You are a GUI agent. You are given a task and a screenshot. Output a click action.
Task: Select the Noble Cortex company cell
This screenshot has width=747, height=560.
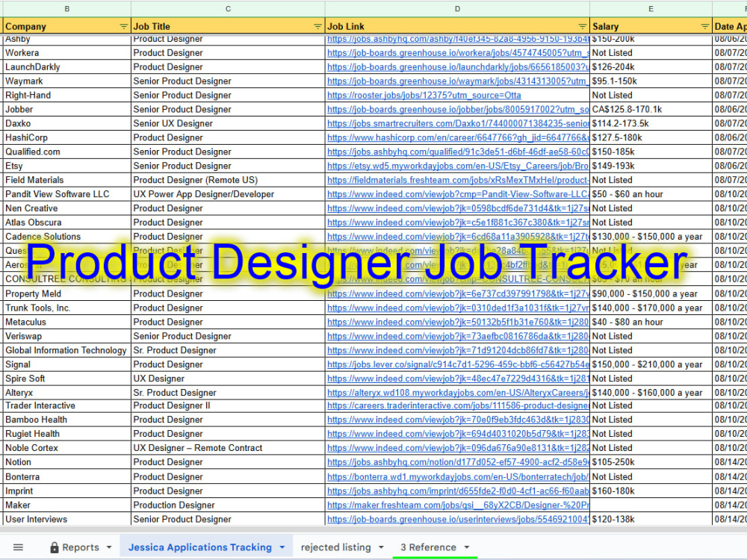tap(66, 448)
